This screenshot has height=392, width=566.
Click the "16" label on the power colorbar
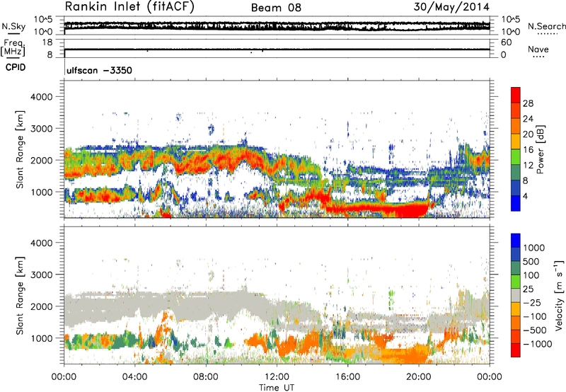tap(528, 150)
